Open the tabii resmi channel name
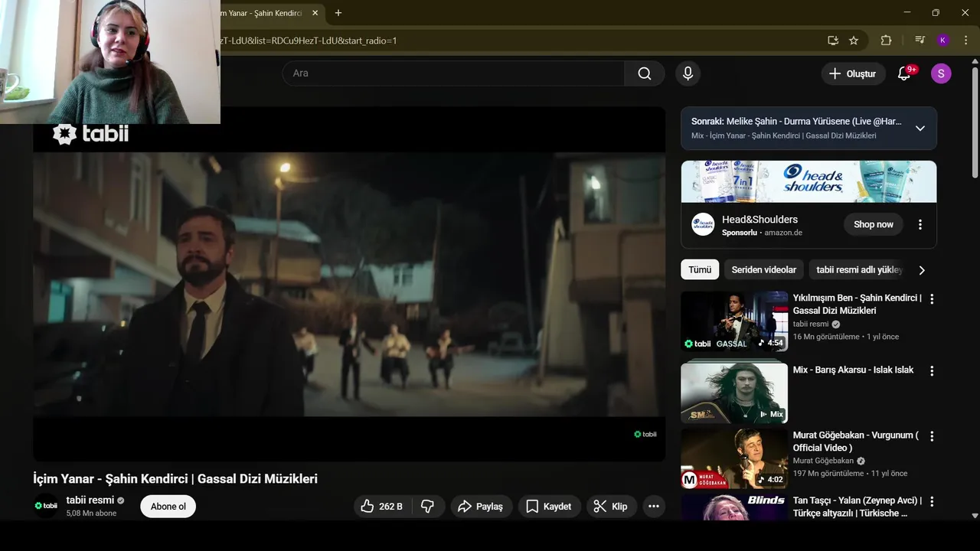This screenshot has height=551, width=980. click(90, 500)
